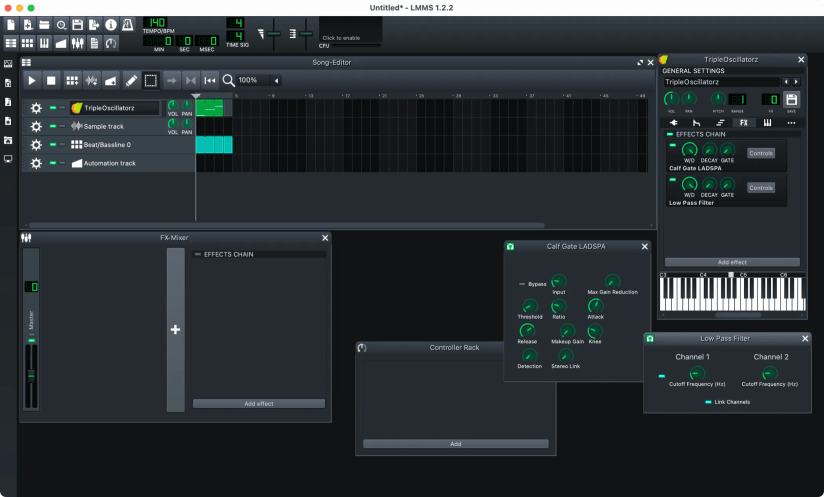Image resolution: width=824 pixels, height=497 pixels.
Task: Toggle the Low Pass Filter effect on/off LED
Action: coord(673,180)
